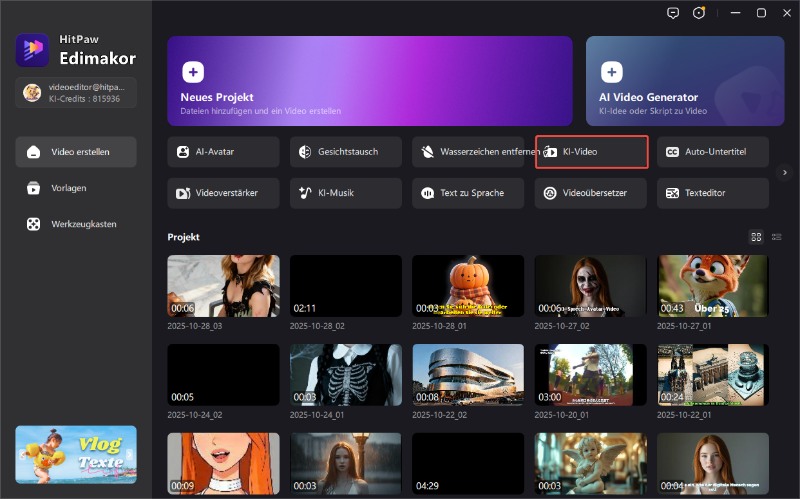Open the Videoverstärker tool
The image size is (800, 499).
(x=222, y=193)
